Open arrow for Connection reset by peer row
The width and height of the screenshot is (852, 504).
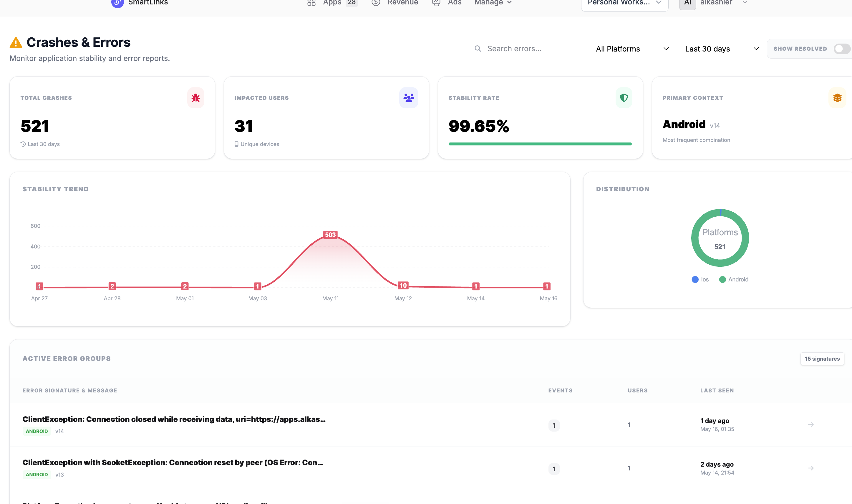810,468
